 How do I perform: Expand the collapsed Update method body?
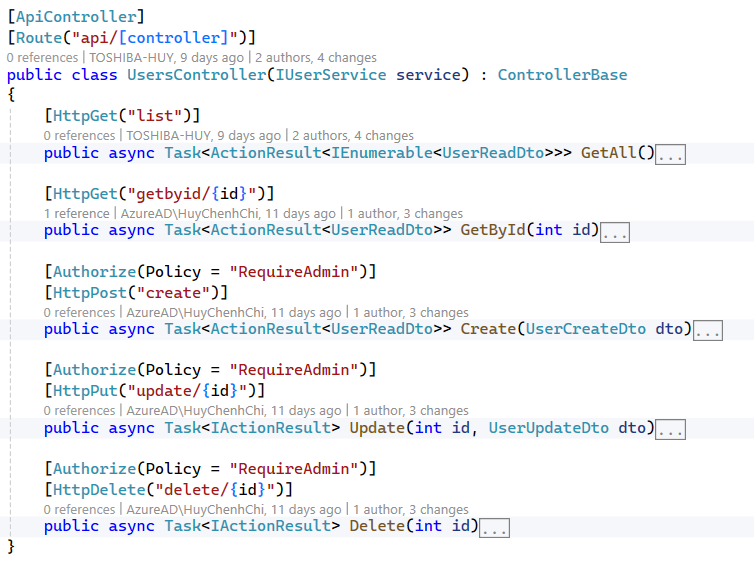[x=670, y=429]
